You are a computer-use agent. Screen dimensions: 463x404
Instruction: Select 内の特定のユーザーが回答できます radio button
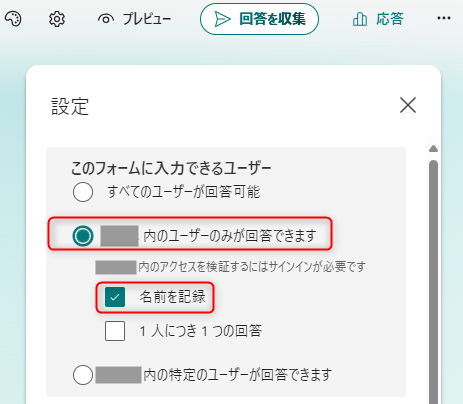pyautogui.click(x=83, y=375)
